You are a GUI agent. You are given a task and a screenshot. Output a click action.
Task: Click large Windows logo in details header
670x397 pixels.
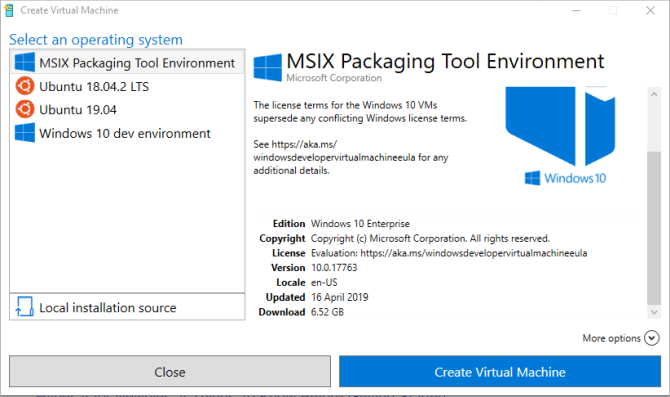(x=267, y=67)
